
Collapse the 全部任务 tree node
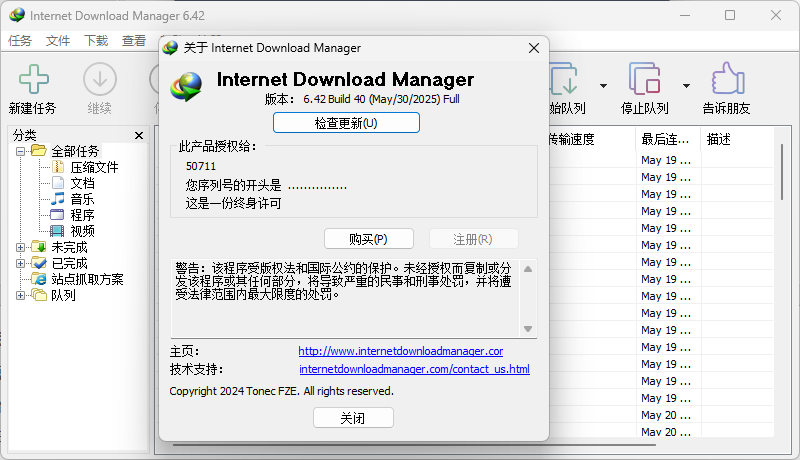coord(20,151)
